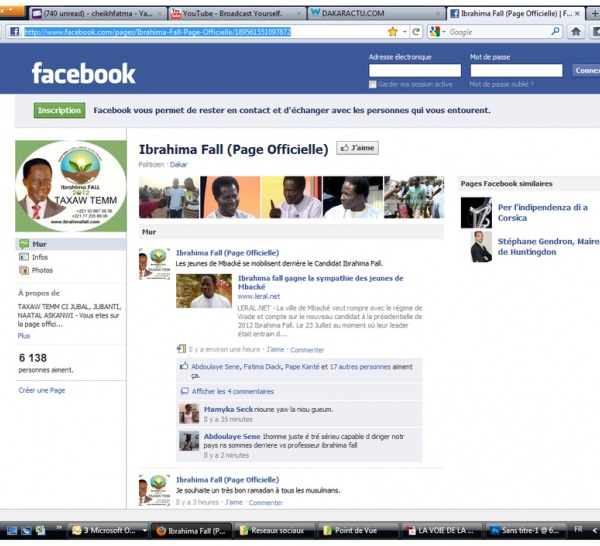Click J'aime under the Mbacké post

pyautogui.click(x=275, y=349)
